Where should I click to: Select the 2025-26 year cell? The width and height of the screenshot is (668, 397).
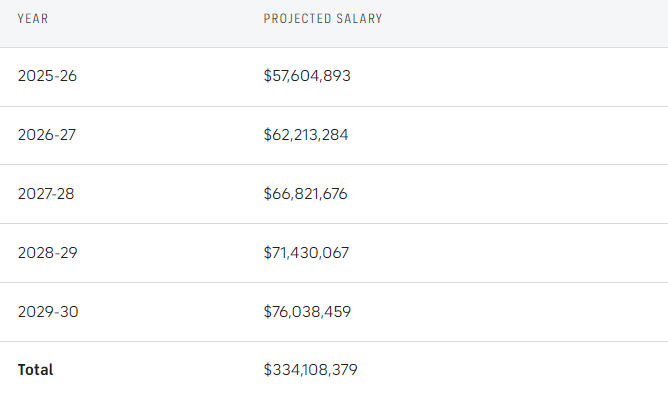click(x=47, y=76)
